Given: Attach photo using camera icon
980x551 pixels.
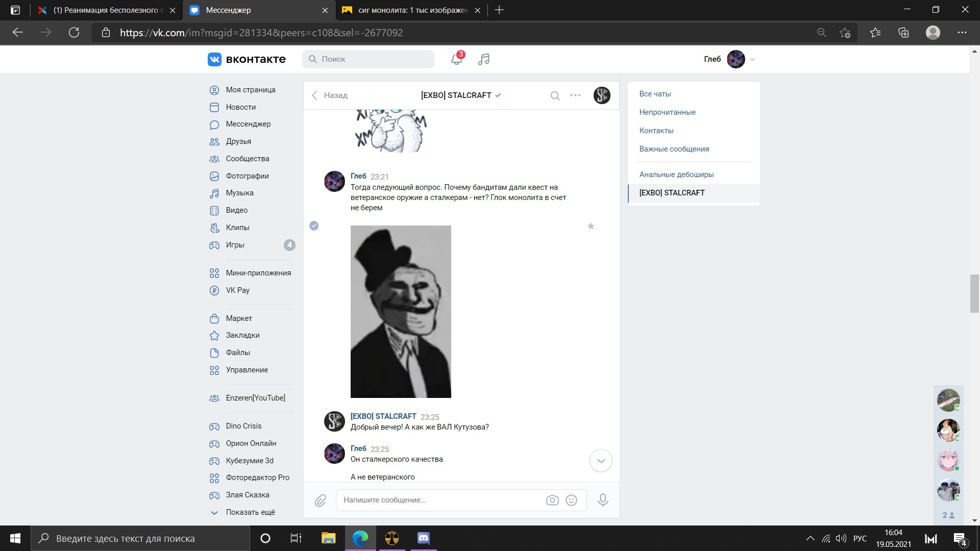Looking at the screenshot, I should (552, 500).
